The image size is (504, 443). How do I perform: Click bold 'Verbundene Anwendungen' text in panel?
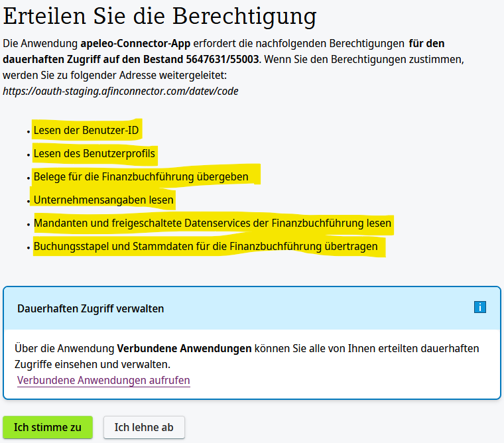(x=184, y=348)
